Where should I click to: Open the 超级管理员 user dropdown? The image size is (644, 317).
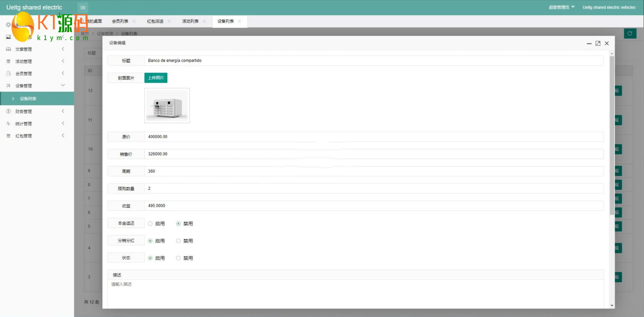[561, 7]
